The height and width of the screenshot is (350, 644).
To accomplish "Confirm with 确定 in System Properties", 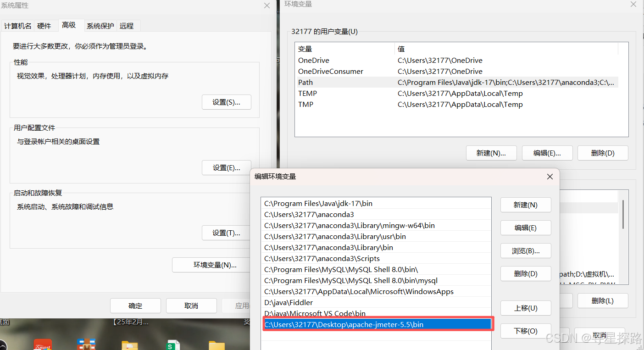I will click(135, 306).
